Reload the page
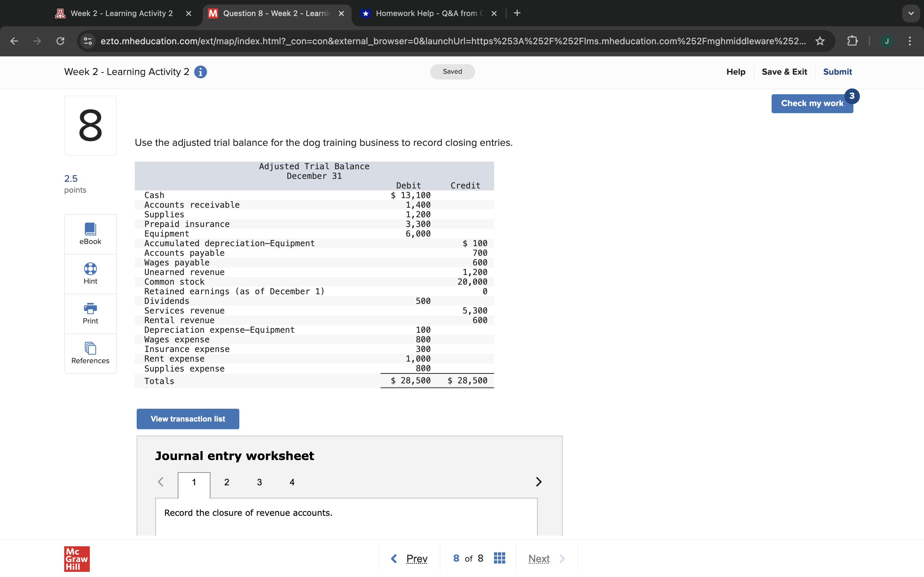This screenshot has height=577, width=924. (60, 41)
